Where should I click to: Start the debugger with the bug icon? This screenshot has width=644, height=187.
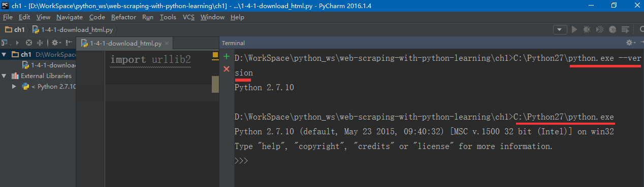[587, 30]
